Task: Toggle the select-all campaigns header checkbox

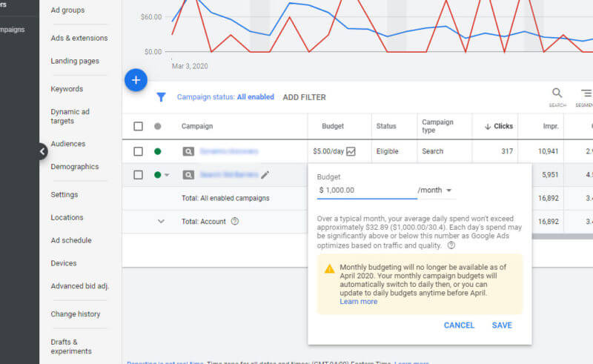Action: 138,126
